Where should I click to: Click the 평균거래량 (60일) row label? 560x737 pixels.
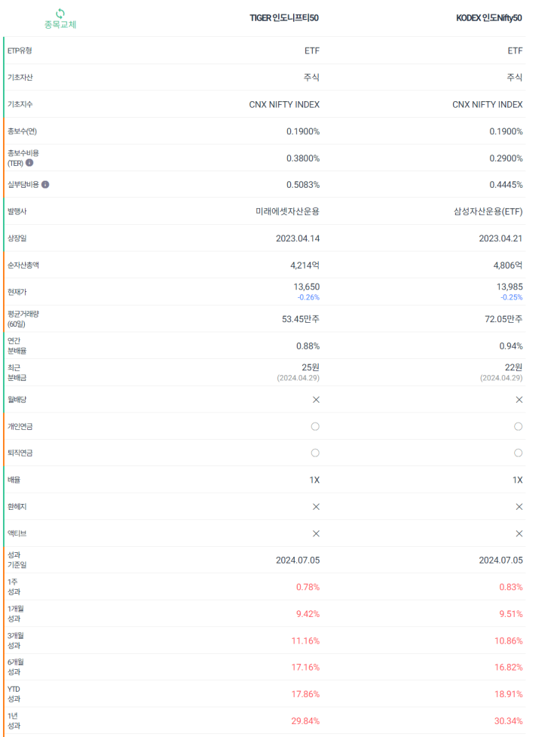pyautogui.click(x=23, y=318)
